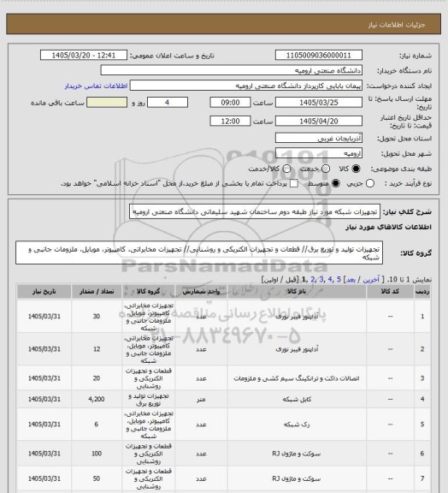Click the need number field 1105009036000011
The height and width of the screenshot is (493, 448).
click(319, 55)
